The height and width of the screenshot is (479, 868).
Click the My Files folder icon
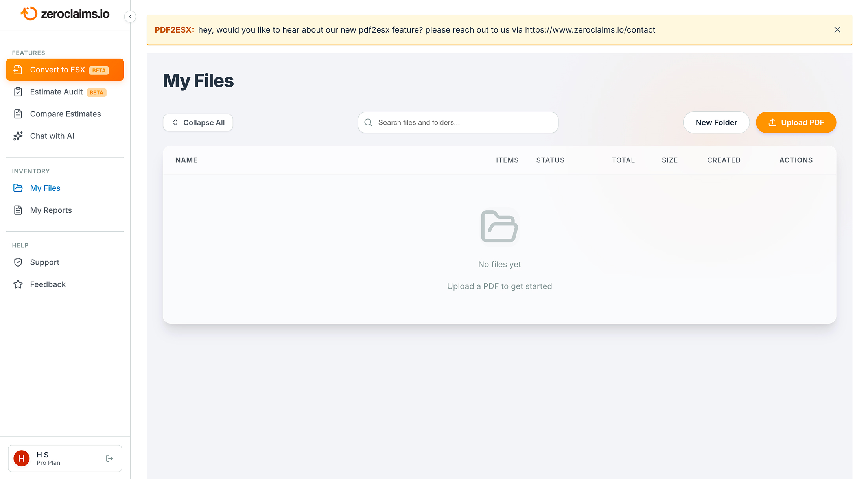tap(18, 188)
